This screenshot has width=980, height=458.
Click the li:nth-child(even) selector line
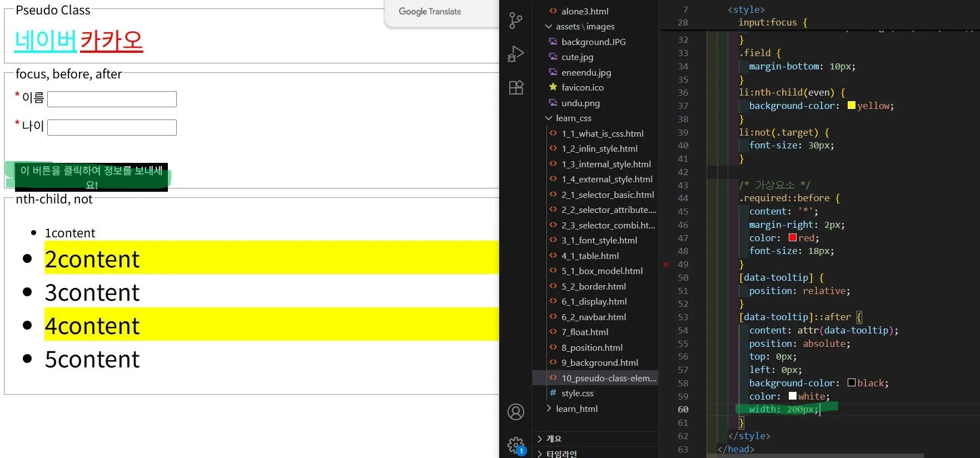click(x=792, y=92)
